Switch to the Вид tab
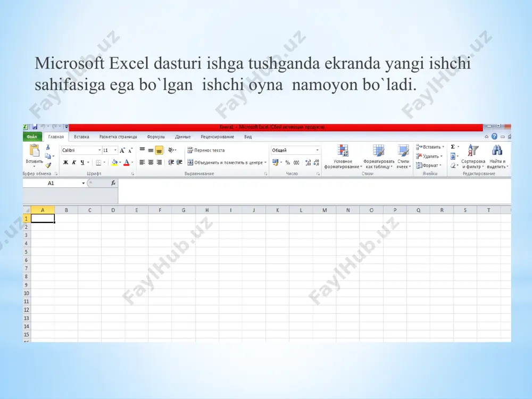 (248, 137)
